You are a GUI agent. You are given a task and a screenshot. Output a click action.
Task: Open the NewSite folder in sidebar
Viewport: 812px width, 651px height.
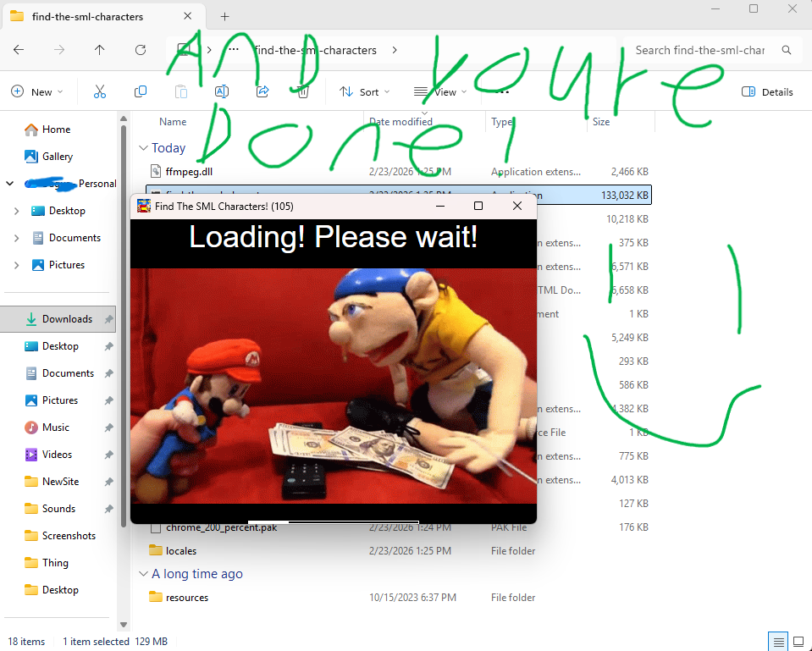point(60,482)
